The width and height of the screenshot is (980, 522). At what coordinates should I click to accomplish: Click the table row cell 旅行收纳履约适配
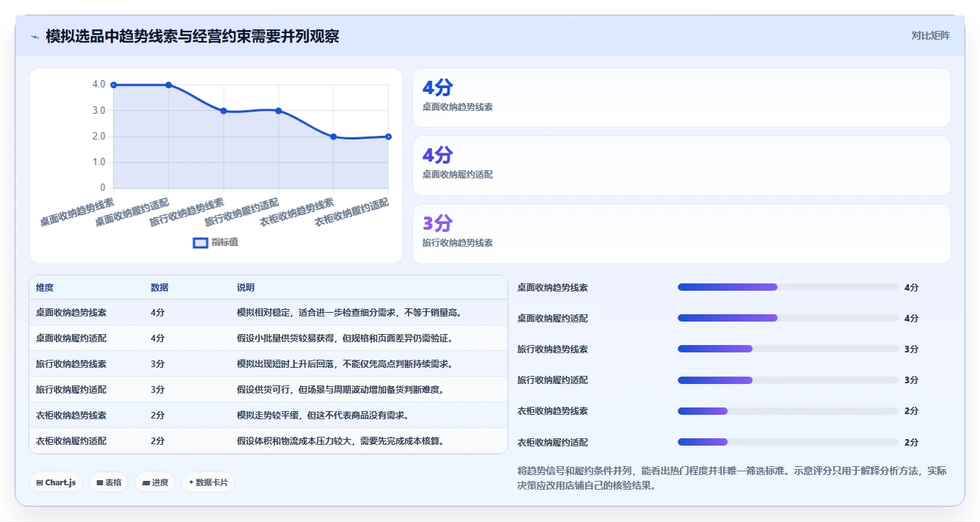point(71,390)
